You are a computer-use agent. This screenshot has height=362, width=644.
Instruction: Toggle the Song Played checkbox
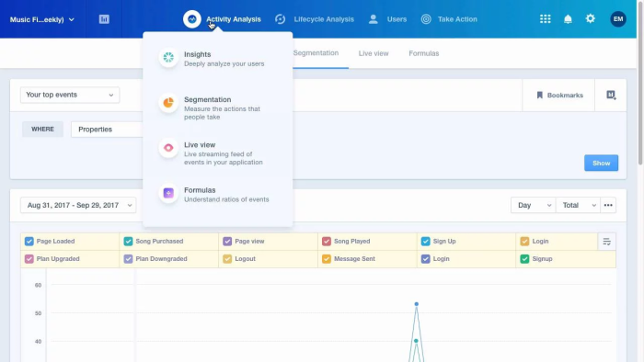(327, 241)
